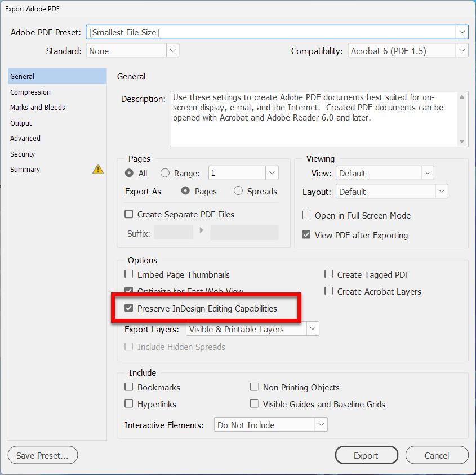Click the description scrollbar up arrow
The image size is (476, 475).
[x=462, y=97]
